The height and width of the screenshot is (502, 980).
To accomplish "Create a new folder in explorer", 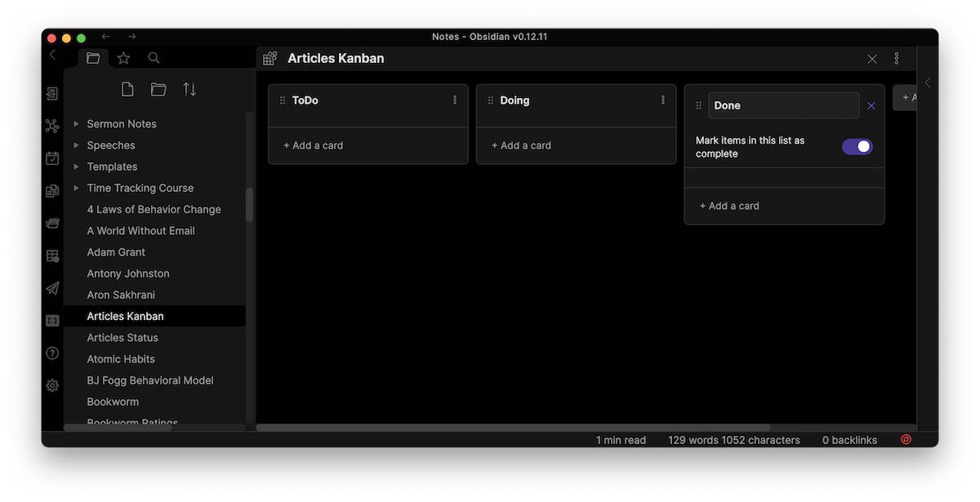I will (x=158, y=89).
